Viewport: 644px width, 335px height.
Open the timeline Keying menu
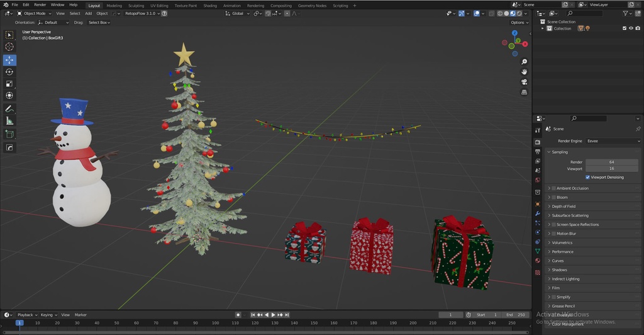pyautogui.click(x=48, y=315)
